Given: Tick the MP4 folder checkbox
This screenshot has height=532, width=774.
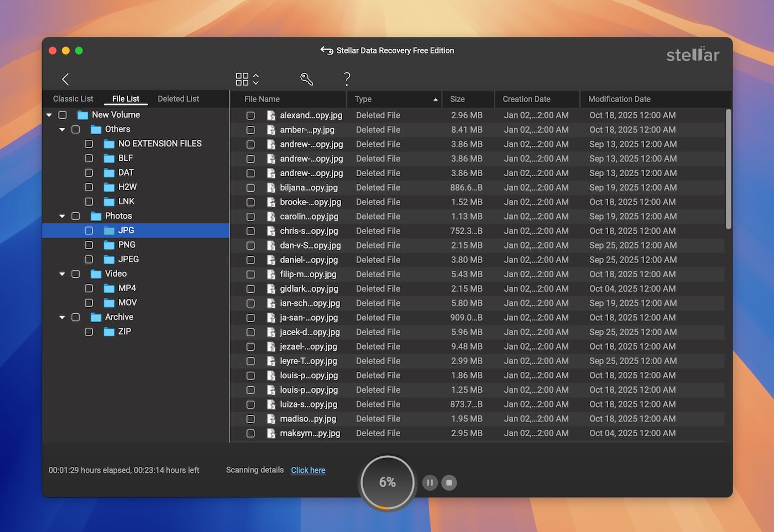Looking at the screenshot, I should click(88, 288).
